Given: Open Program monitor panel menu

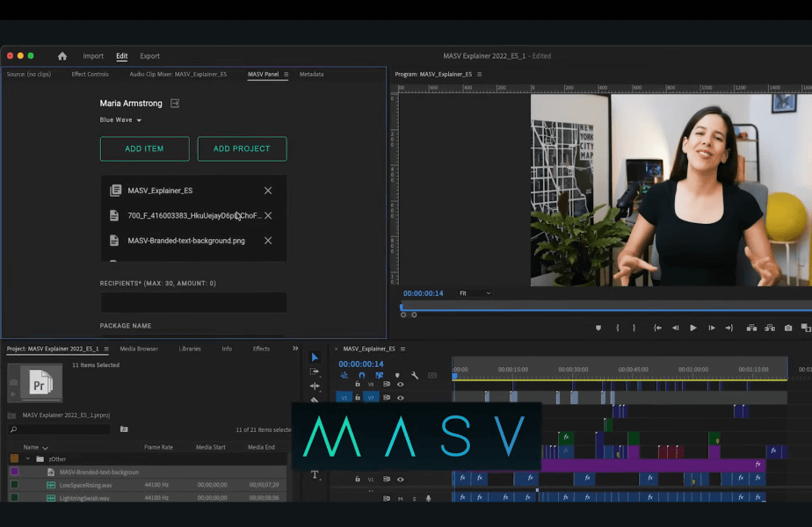Looking at the screenshot, I should point(479,74).
